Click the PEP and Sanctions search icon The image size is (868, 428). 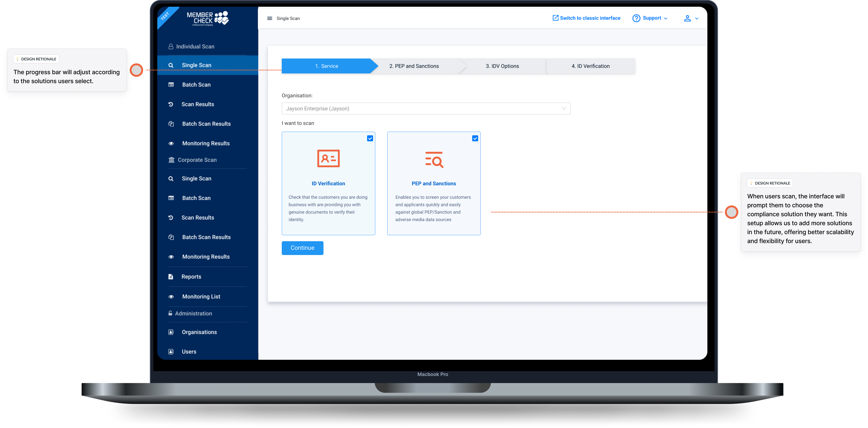click(434, 159)
